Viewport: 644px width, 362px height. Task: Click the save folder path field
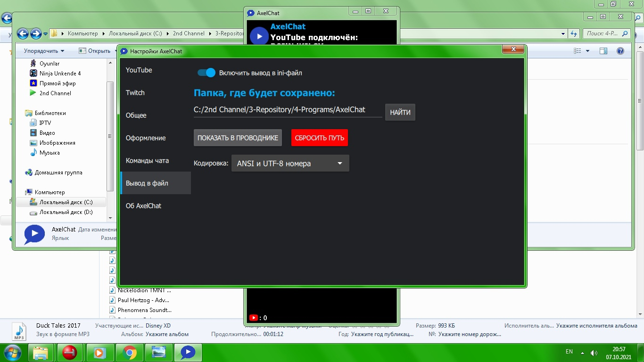click(288, 110)
